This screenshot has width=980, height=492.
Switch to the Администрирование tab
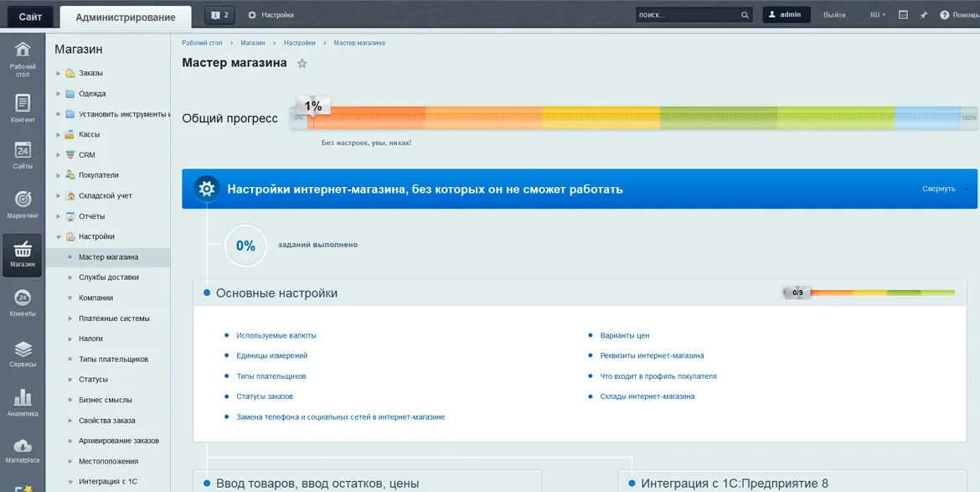126,17
